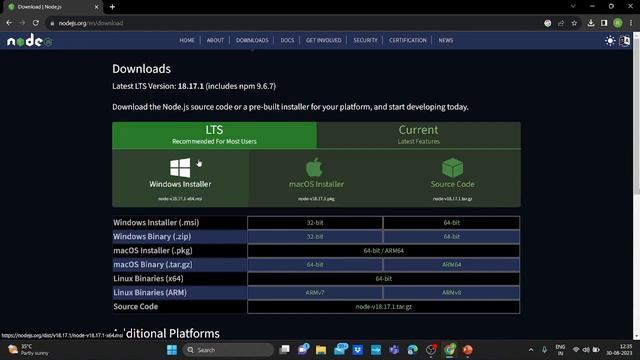Viewport: 640px width, 360px height.
Task: Open the language translation icon in the site header
Action: point(625,40)
